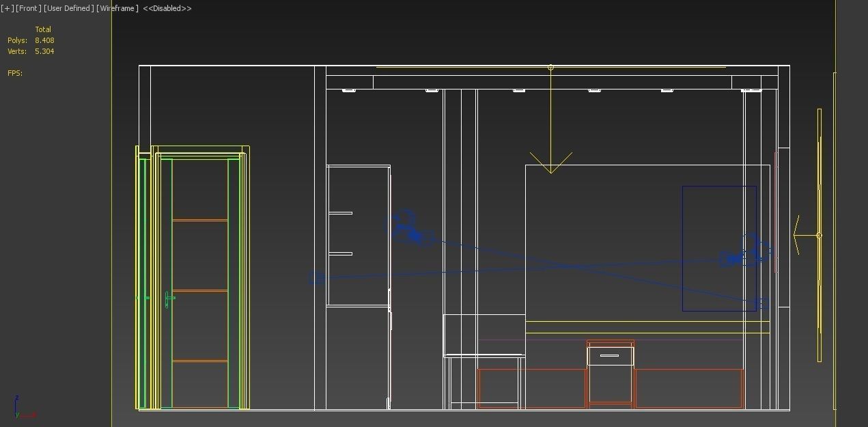This screenshot has width=868, height=427.
Task: Click the Polys count value 8.408
Action: tap(44, 40)
